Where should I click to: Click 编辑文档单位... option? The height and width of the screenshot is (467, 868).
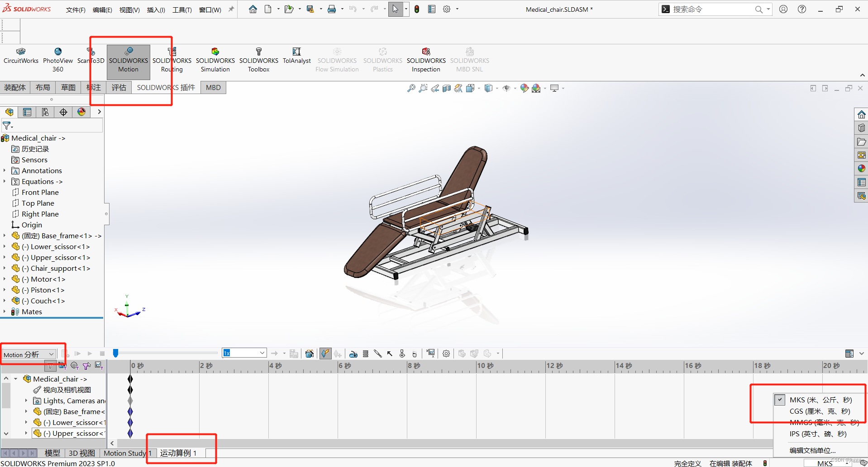[813, 450]
